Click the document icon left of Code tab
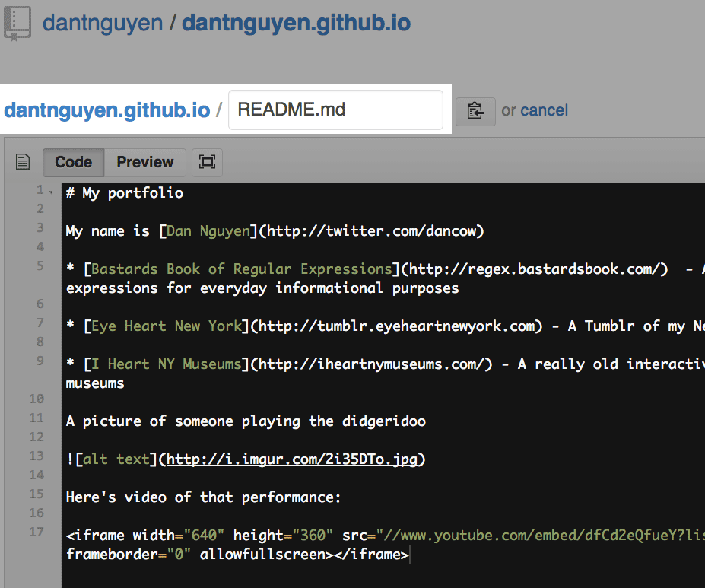Viewport: 705px width, 588px height. 22,161
